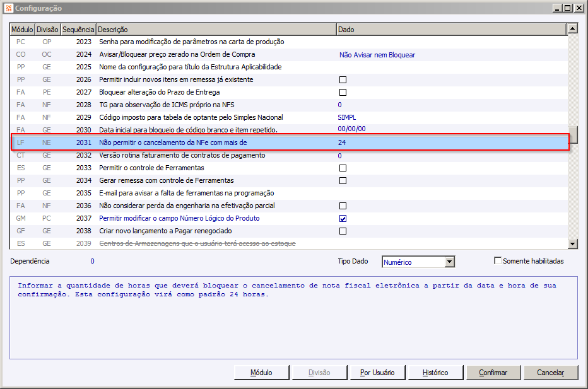Click the Configuração app icon in title bar

(9, 8)
